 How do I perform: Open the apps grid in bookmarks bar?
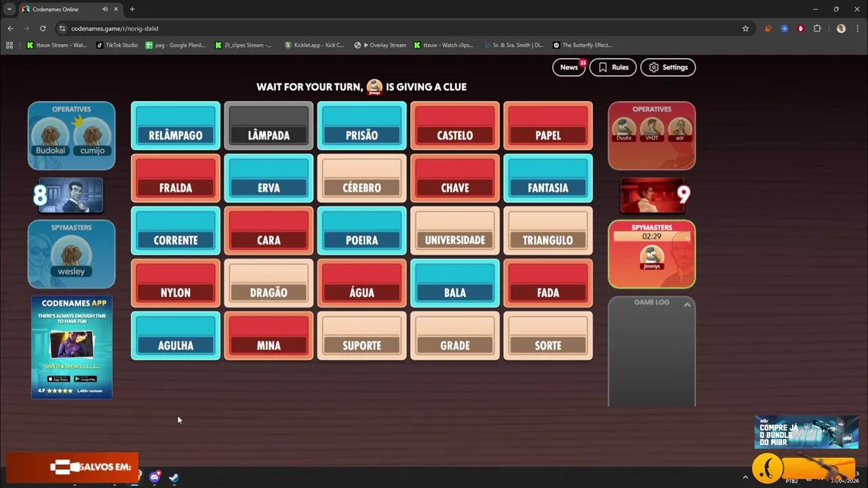(9, 45)
